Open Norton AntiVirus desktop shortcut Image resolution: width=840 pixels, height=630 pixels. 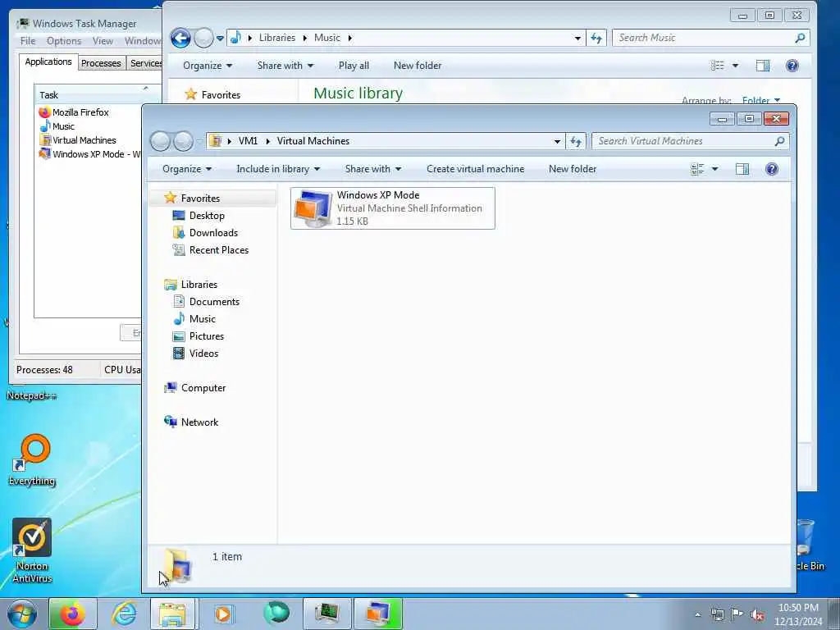click(32, 550)
